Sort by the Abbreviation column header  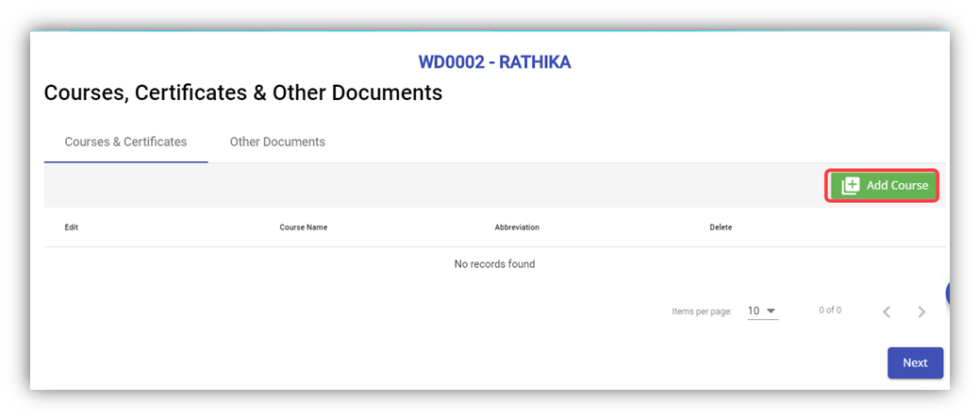[517, 227]
